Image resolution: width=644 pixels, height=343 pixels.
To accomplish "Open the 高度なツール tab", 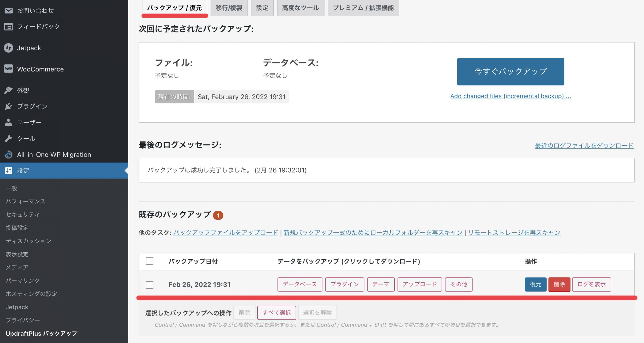I will [x=301, y=8].
